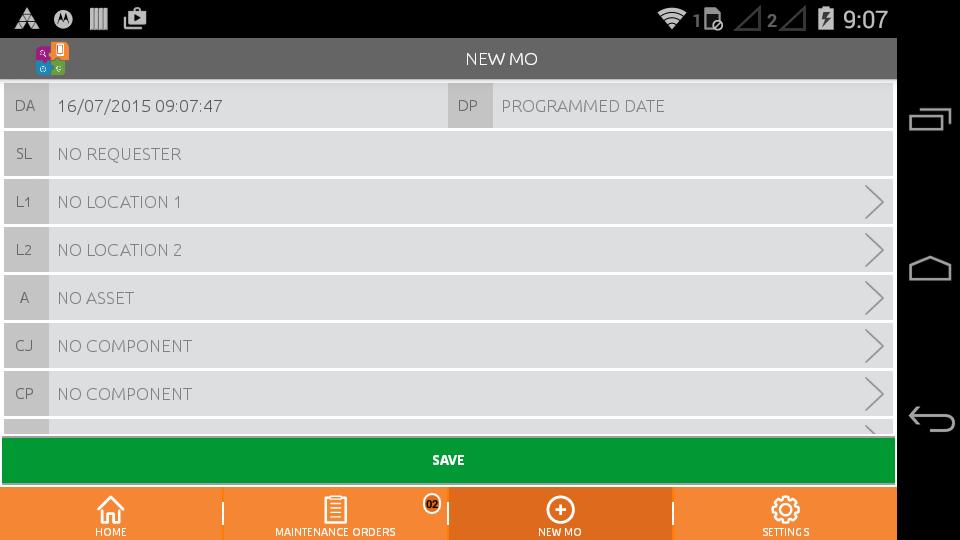Tap the battery charging status icon
The width and height of the screenshot is (960, 540).
click(825, 18)
